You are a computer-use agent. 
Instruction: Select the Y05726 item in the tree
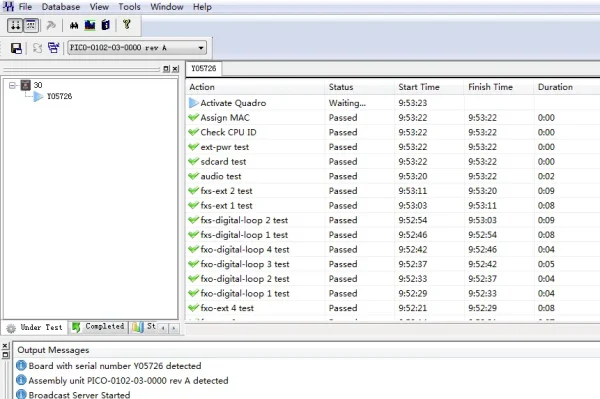click(59, 96)
